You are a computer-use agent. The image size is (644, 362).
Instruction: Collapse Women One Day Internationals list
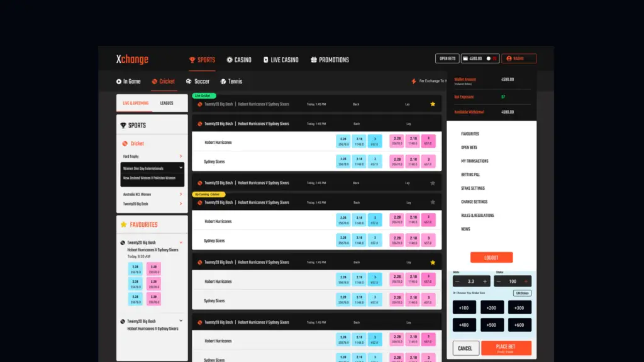tap(180, 168)
